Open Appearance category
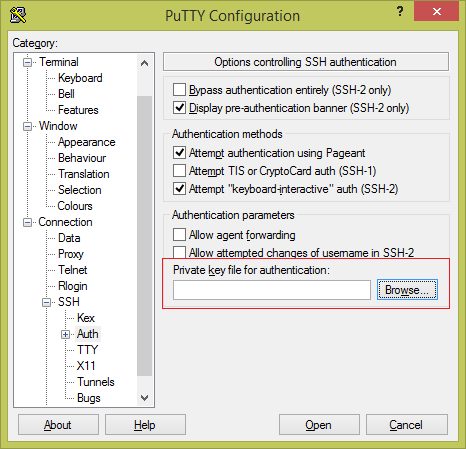The width and height of the screenshot is (466, 449). [x=86, y=142]
